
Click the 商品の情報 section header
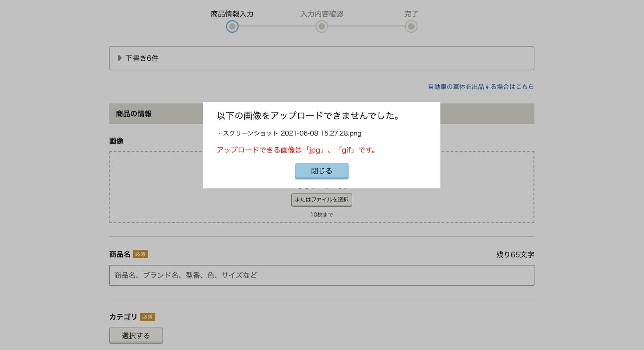[134, 114]
